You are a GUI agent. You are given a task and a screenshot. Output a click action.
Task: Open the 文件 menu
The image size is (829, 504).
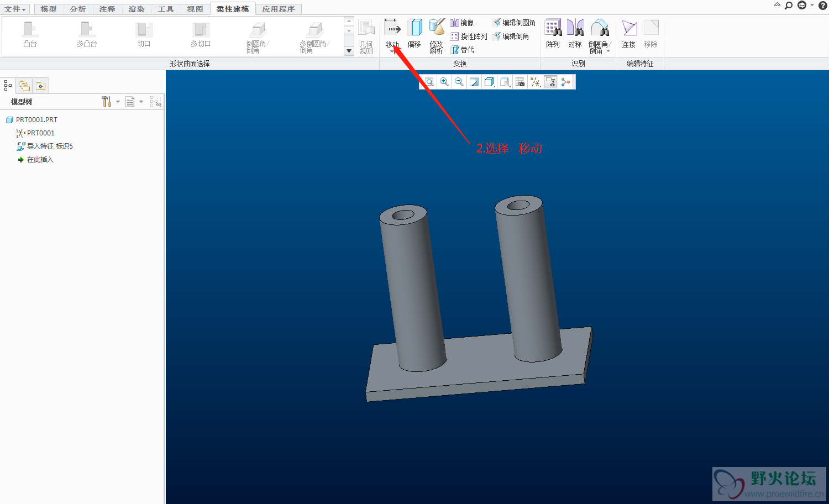15,9
